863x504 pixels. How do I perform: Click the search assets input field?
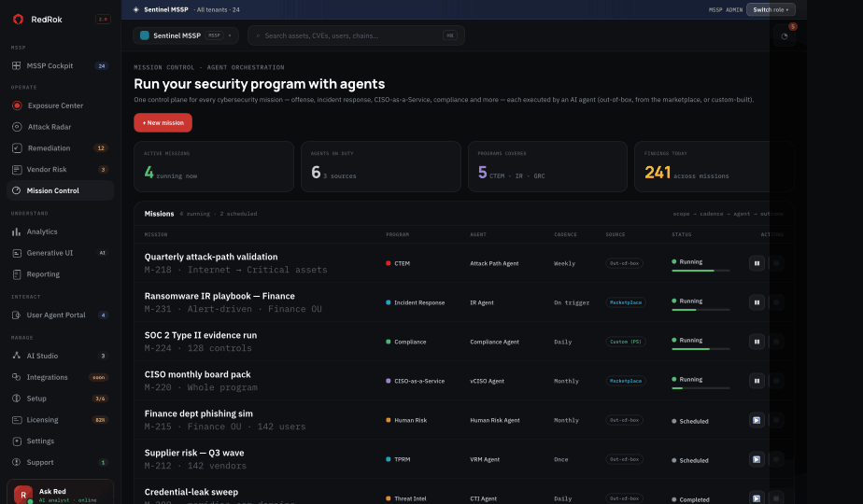pos(356,35)
